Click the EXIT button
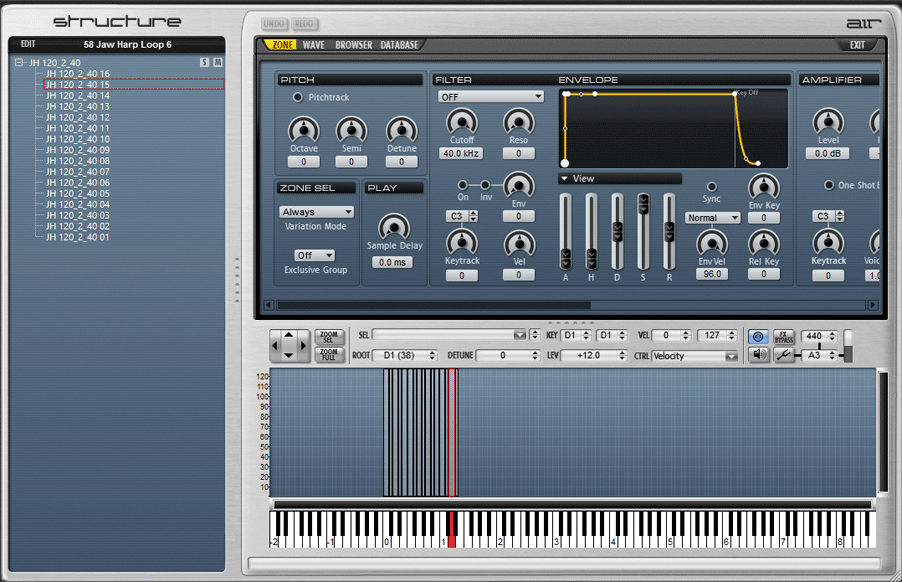 (858, 44)
